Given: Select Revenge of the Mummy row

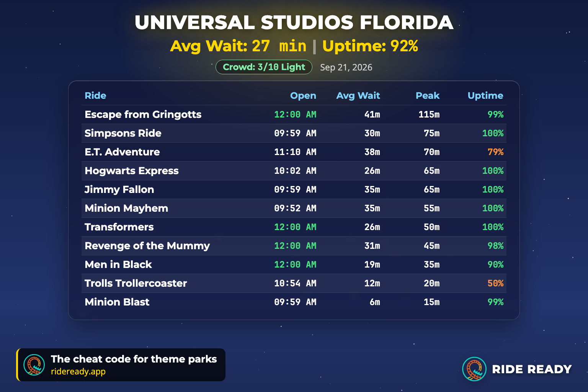Looking at the screenshot, I should (294, 246).
